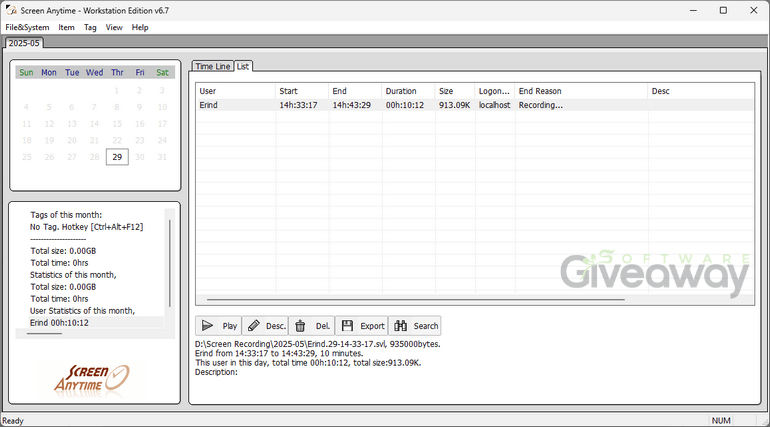Click the Logon... column header
This screenshot has height=427, width=770.
[495, 91]
